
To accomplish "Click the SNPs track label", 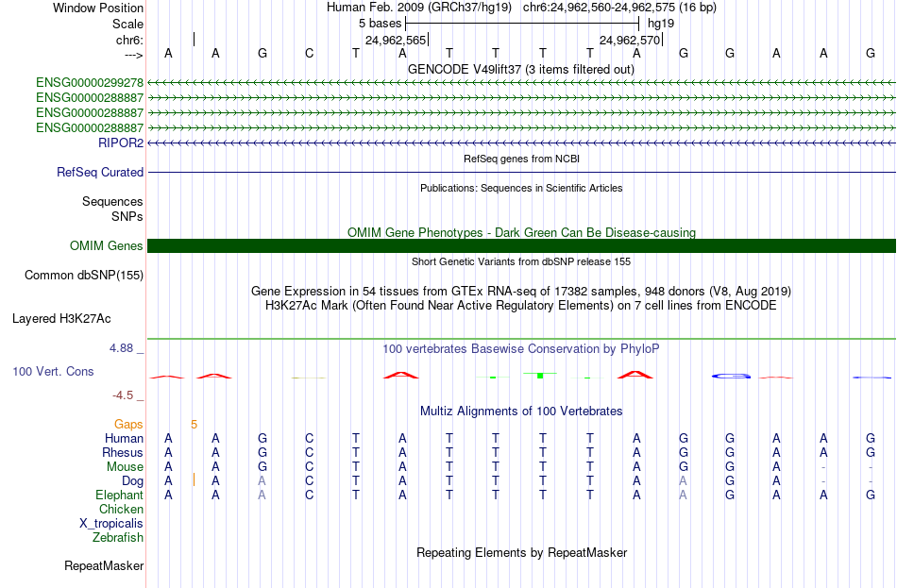I will 127,216.
